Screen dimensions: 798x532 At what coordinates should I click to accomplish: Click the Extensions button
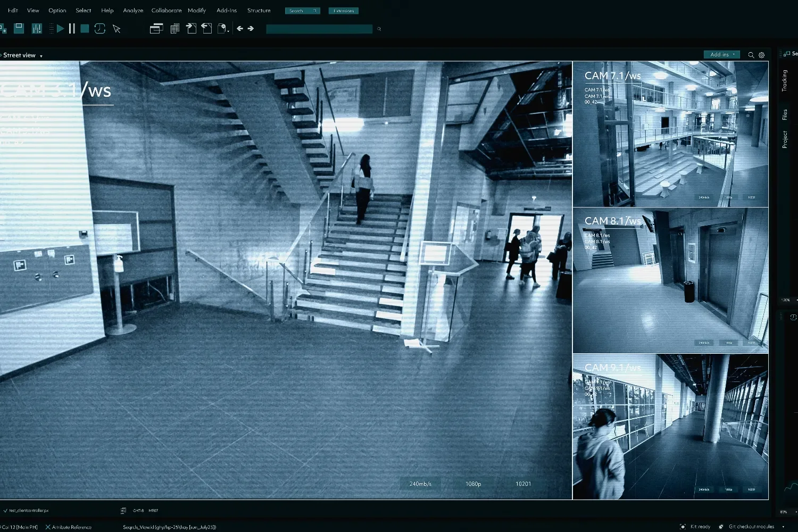tap(344, 11)
